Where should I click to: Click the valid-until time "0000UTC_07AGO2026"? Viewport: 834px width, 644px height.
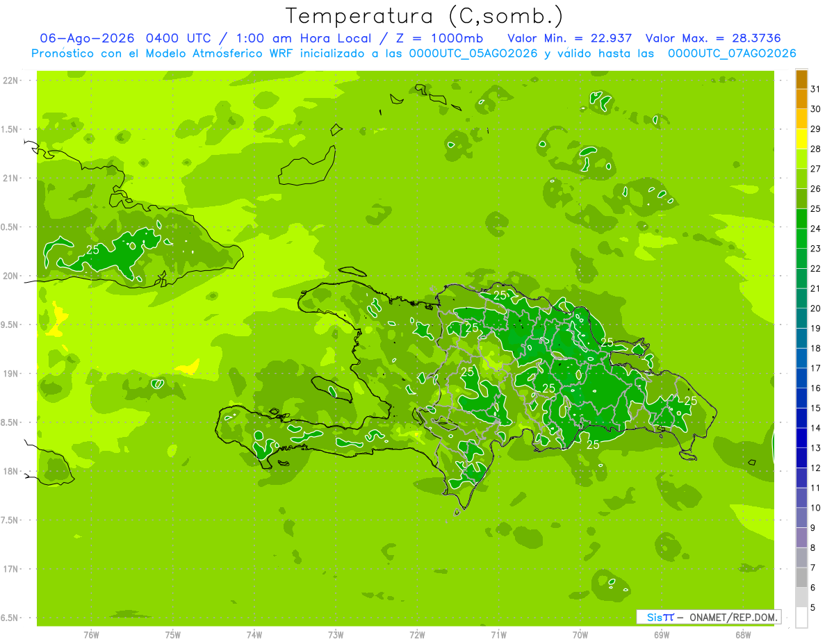point(732,53)
